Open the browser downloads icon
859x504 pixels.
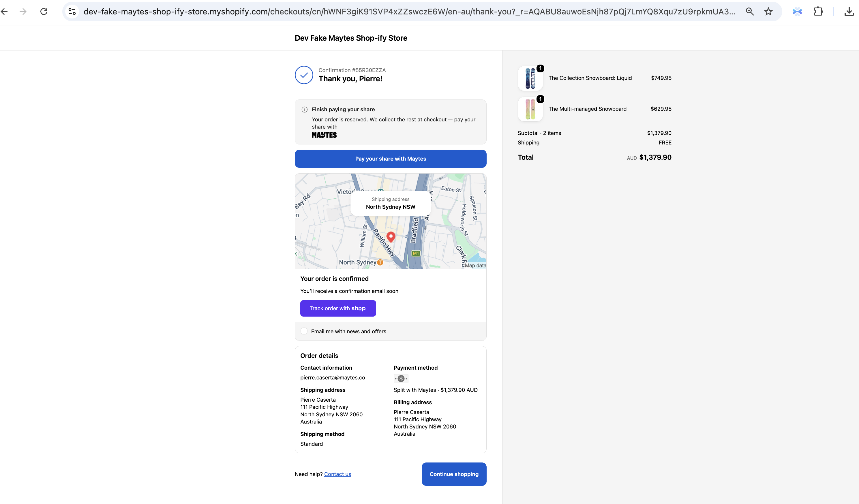pos(849,12)
